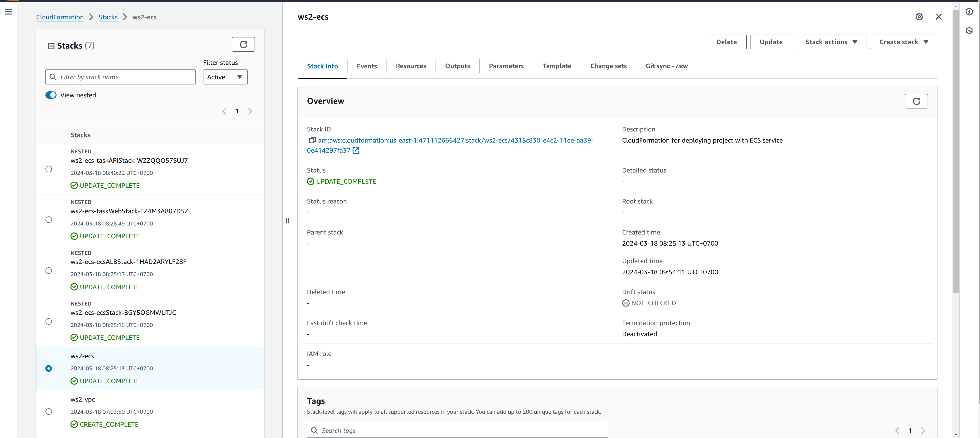Open the navigation hamburger menu
This screenshot has height=438, width=980.
[x=8, y=12]
